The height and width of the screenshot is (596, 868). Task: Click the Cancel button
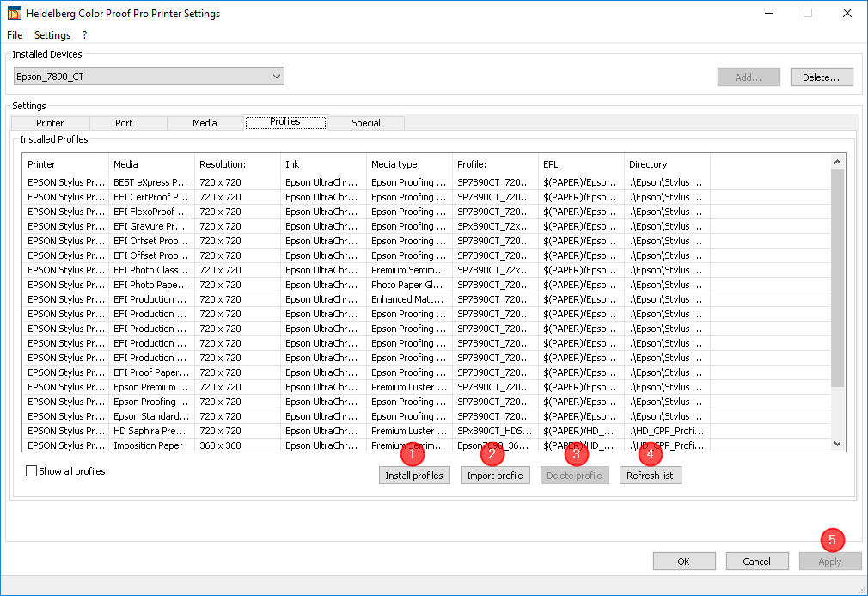(756, 561)
